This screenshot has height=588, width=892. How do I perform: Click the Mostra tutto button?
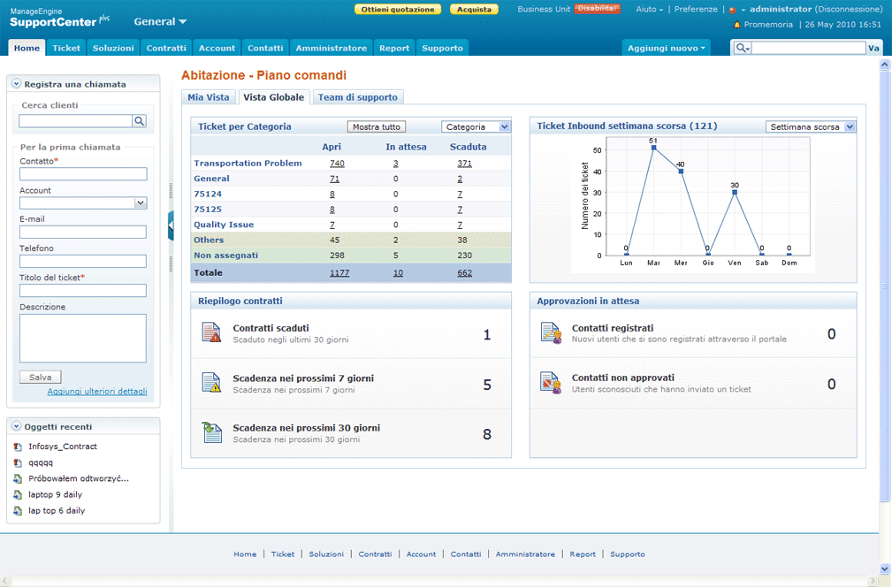[x=377, y=126]
